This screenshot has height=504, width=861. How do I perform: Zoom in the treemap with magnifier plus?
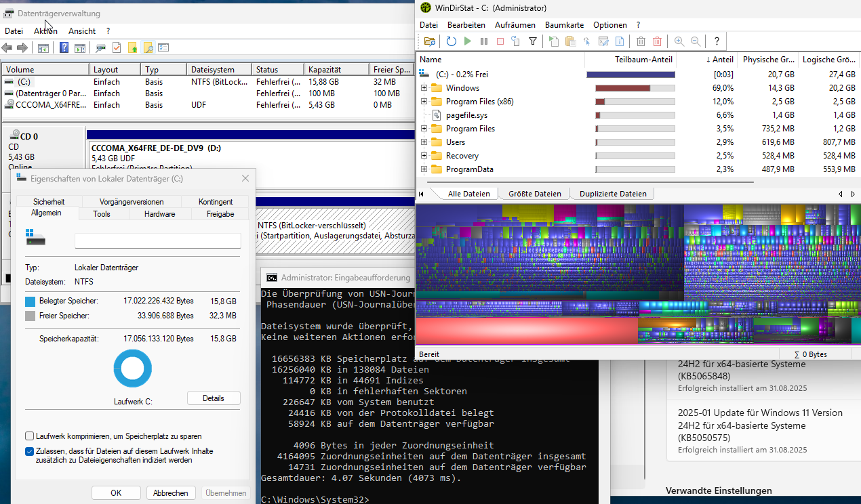(679, 41)
